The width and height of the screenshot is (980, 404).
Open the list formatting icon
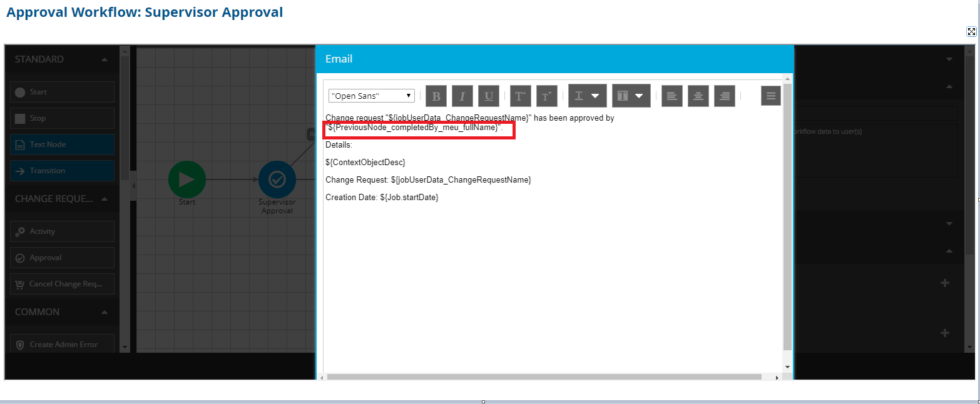click(770, 96)
